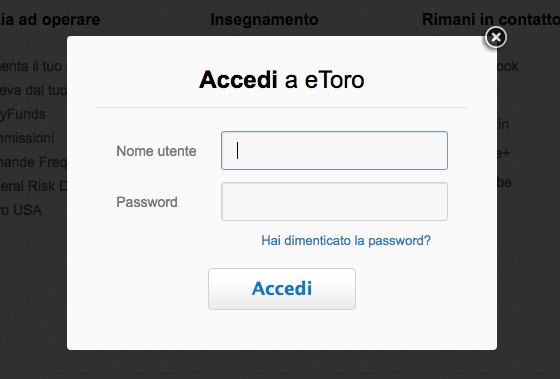Viewport: 560px width, 379px height.
Task: Open the link starting with enta il tuo
Action: tap(31, 66)
